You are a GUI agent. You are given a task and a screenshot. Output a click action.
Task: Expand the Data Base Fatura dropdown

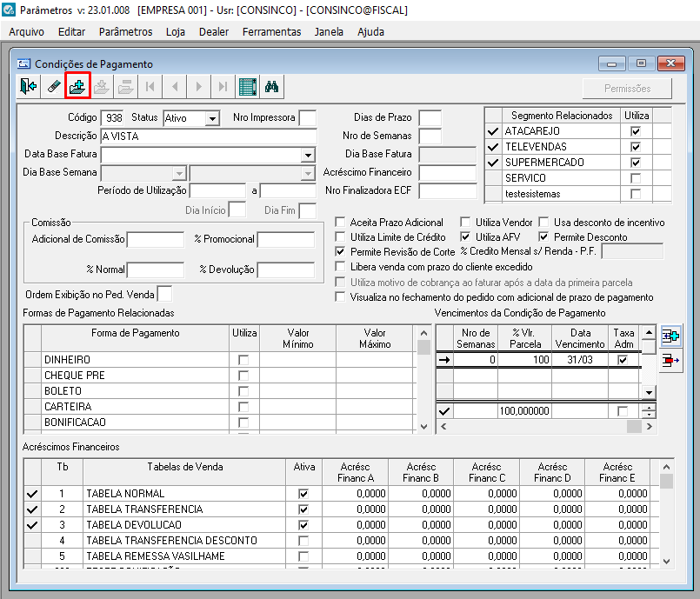click(x=308, y=155)
